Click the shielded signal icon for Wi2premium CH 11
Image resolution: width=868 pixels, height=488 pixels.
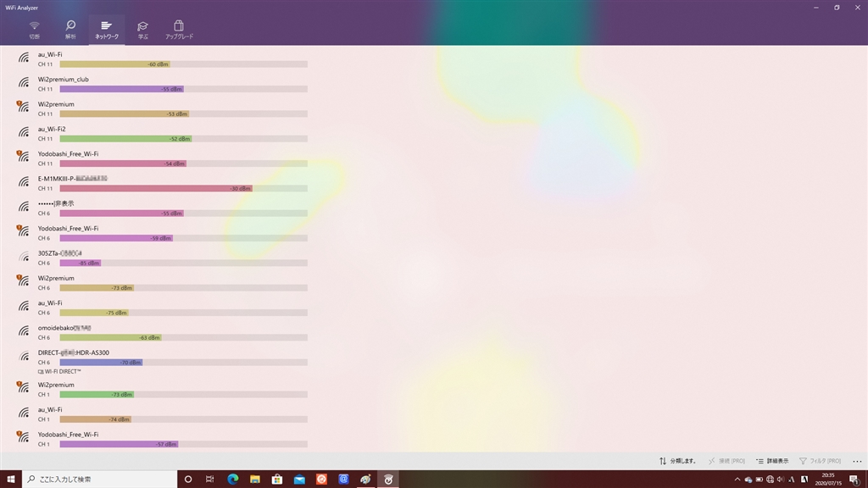[x=23, y=107]
